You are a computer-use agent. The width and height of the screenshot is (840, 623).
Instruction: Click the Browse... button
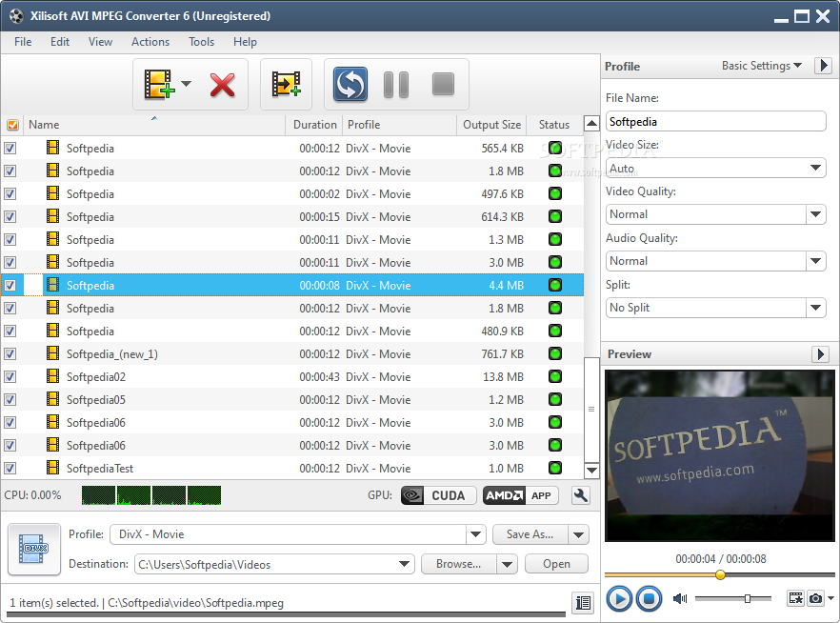click(459, 564)
